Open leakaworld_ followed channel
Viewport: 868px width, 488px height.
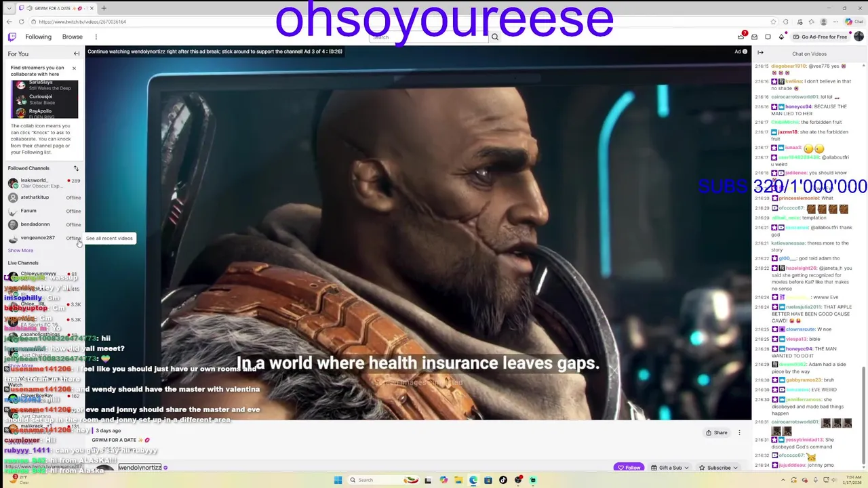tap(43, 183)
